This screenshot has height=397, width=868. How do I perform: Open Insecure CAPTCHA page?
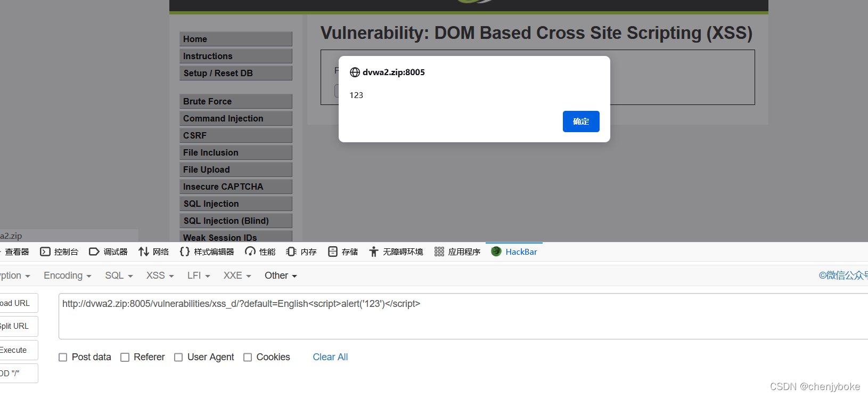236,187
